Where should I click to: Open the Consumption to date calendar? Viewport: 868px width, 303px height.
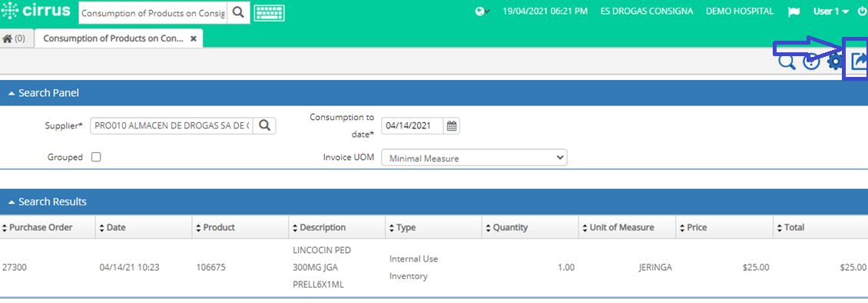452,126
